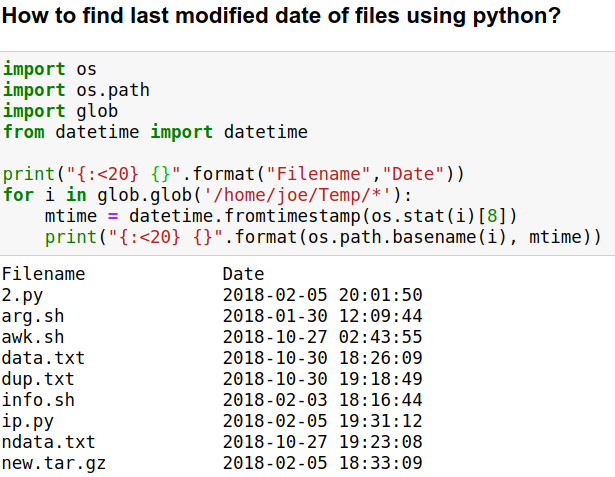Screen dimensions: 615x477
Task: Click the 'data.txt' filename in output
Action: click(44, 358)
